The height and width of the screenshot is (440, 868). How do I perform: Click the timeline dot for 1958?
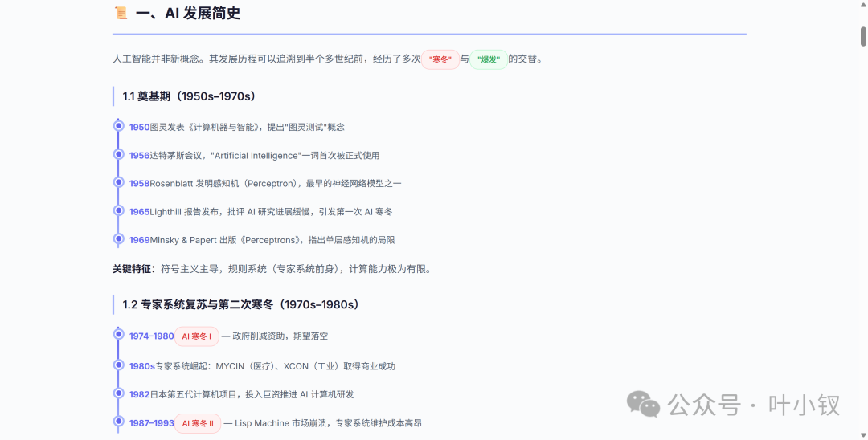tap(118, 181)
